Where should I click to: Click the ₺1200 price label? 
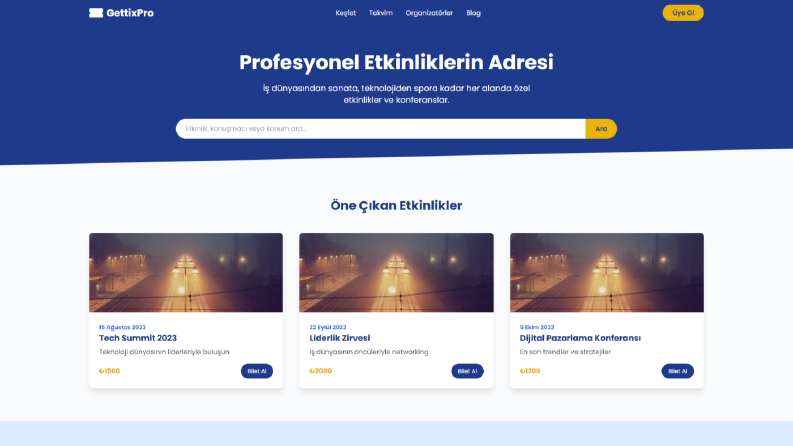click(x=530, y=371)
